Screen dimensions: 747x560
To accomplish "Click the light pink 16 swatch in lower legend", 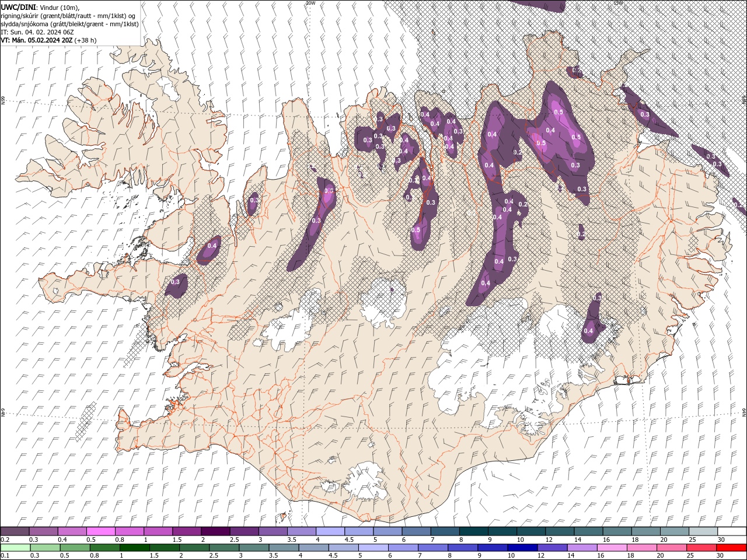I will click(612, 547).
